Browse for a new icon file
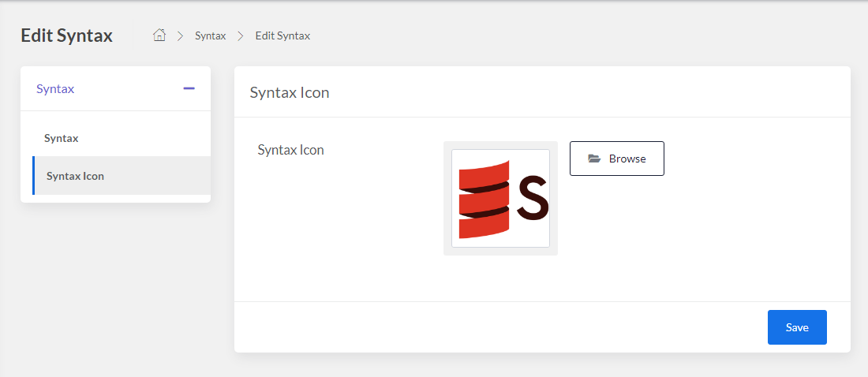 (617, 159)
